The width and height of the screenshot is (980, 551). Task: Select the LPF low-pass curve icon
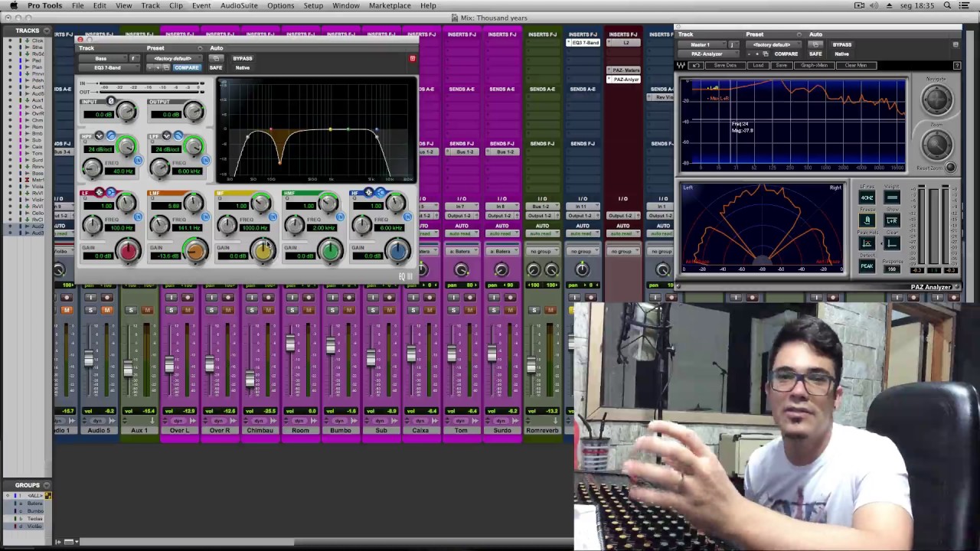click(x=178, y=135)
